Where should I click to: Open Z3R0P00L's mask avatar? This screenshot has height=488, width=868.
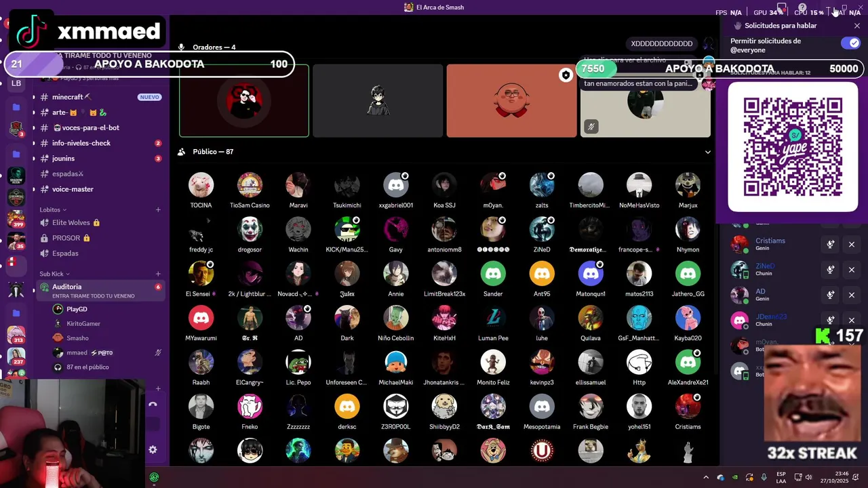pyautogui.click(x=396, y=407)
